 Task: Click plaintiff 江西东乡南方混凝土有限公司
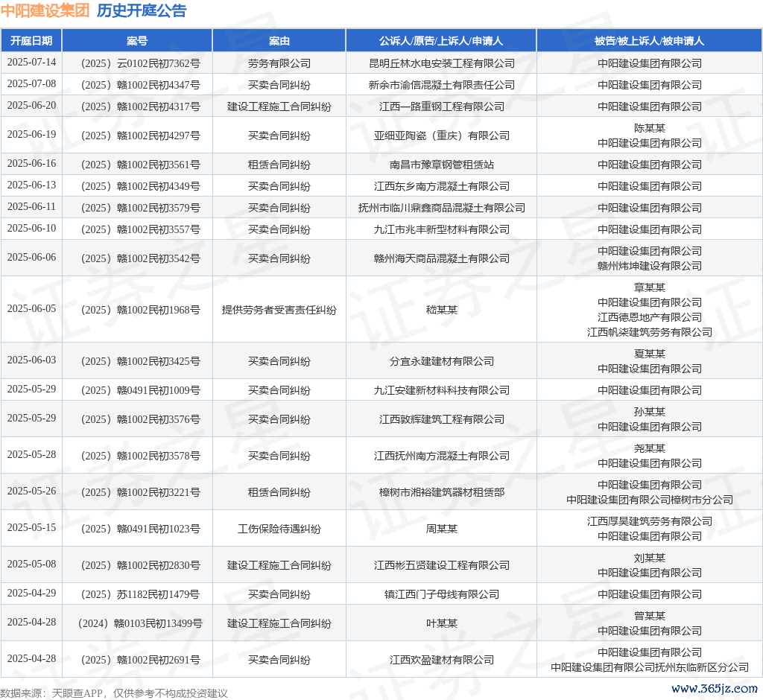pos(442,186)
